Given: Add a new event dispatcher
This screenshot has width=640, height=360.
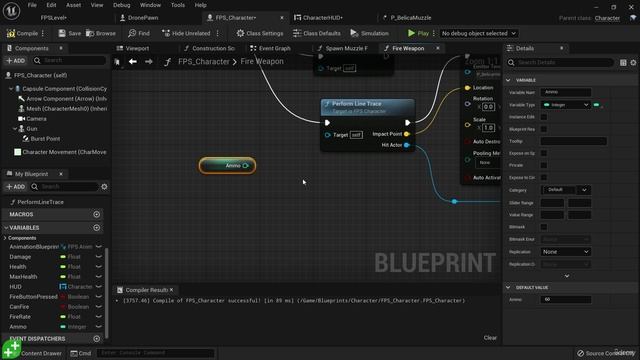Looking at the screenshot, I should 97,338.
